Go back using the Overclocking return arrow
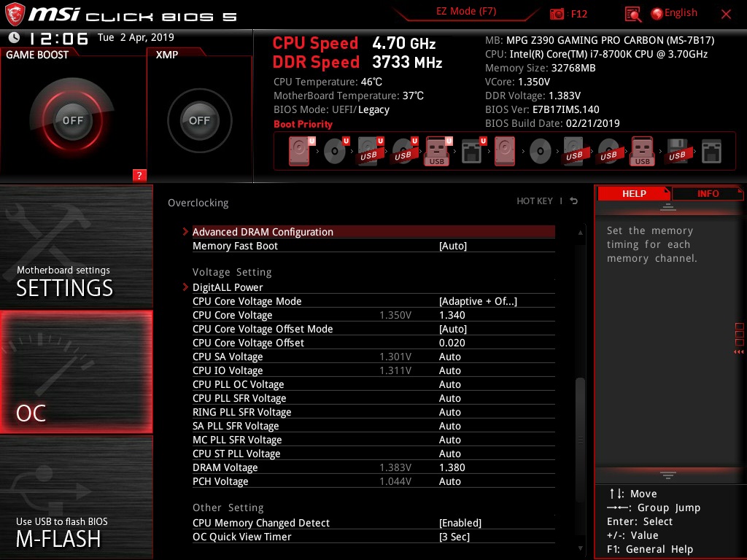Screen dimensions: 747x560 tap(574, 201)
